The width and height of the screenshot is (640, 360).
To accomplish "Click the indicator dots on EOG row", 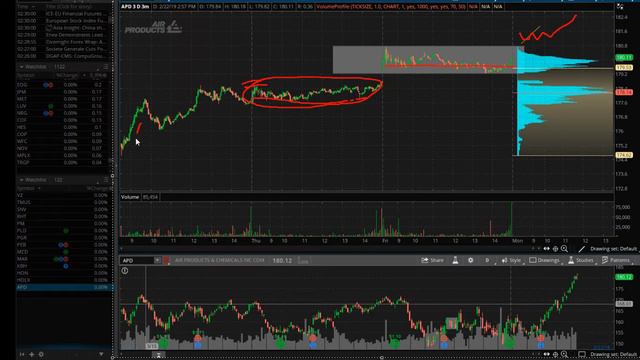I will click(x=48, y=85).
